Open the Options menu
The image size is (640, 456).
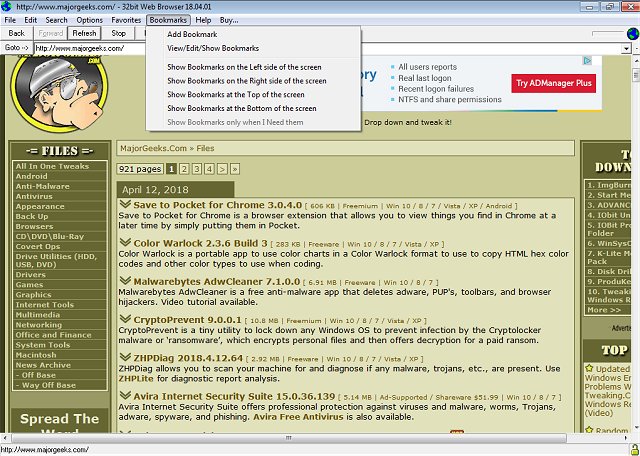click(x=89, y=20)
